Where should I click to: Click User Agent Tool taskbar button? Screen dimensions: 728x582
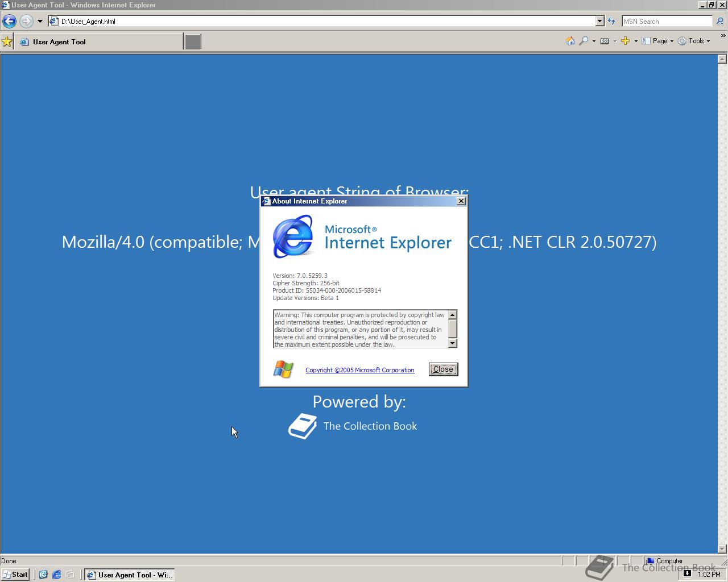(x=130, y=575)
